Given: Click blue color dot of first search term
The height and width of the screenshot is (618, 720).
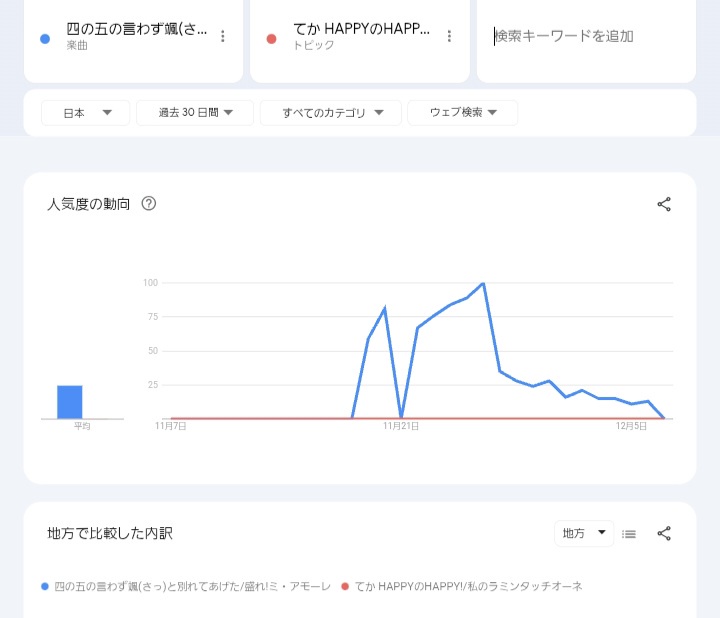Looking at the screenshot, I should 45,38.
